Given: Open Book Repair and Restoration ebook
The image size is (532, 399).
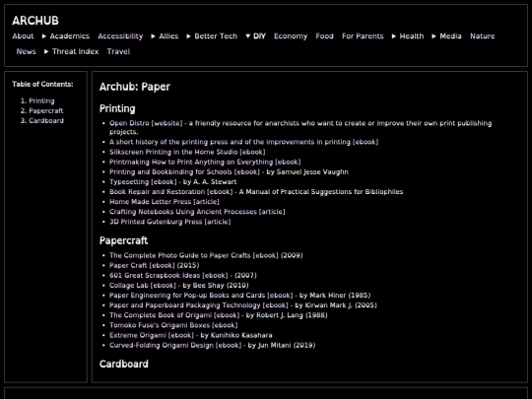Looking at the screenshot, I should click(x=171, y=192).
